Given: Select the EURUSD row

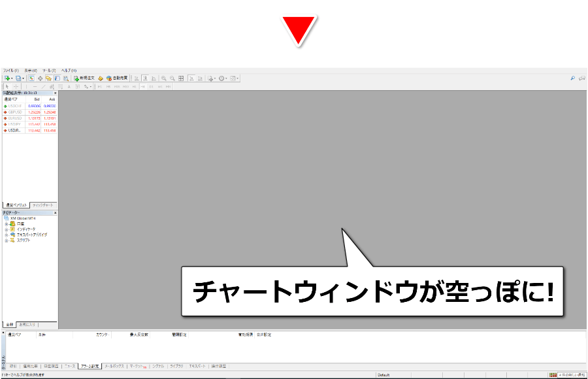Looking at the screenshot, I should 29,118.
